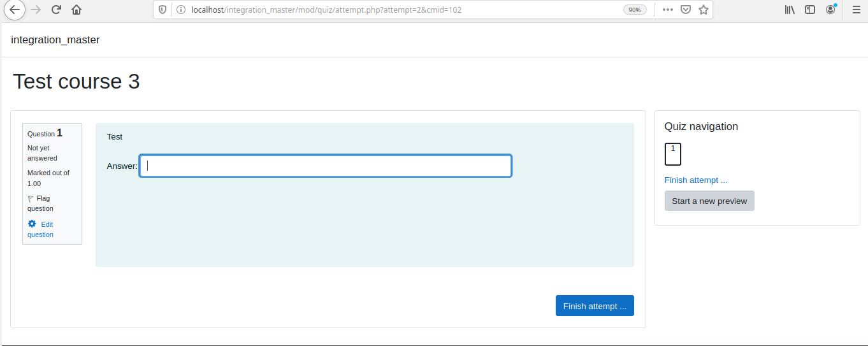Open the Firefox account icon
The height and width of the screenshot is (346, 868).
pos(831,10)
